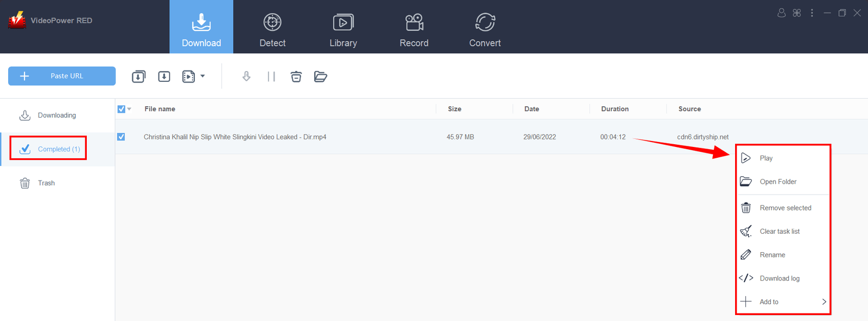Expand the select-all dropdown arrow
The image size is (868, 321).
click(x=129, y=109)
